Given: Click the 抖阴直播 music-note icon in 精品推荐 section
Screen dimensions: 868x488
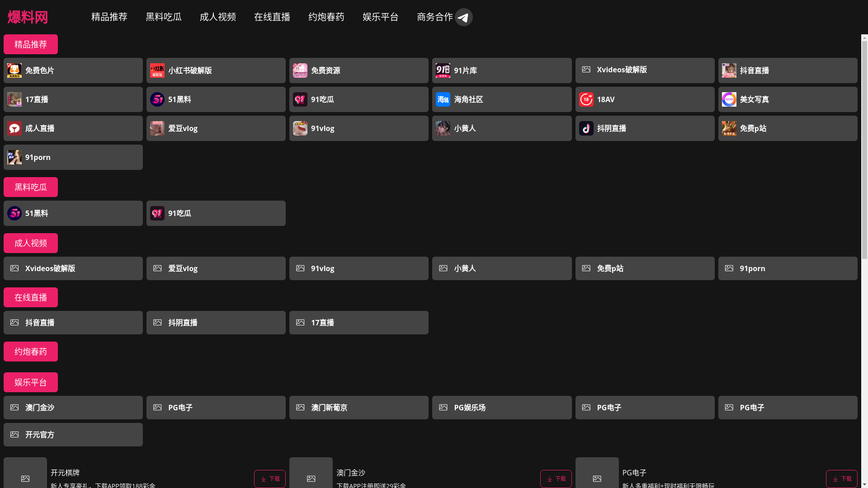Looking at the screenshot, I should click(x=586, y=128).
